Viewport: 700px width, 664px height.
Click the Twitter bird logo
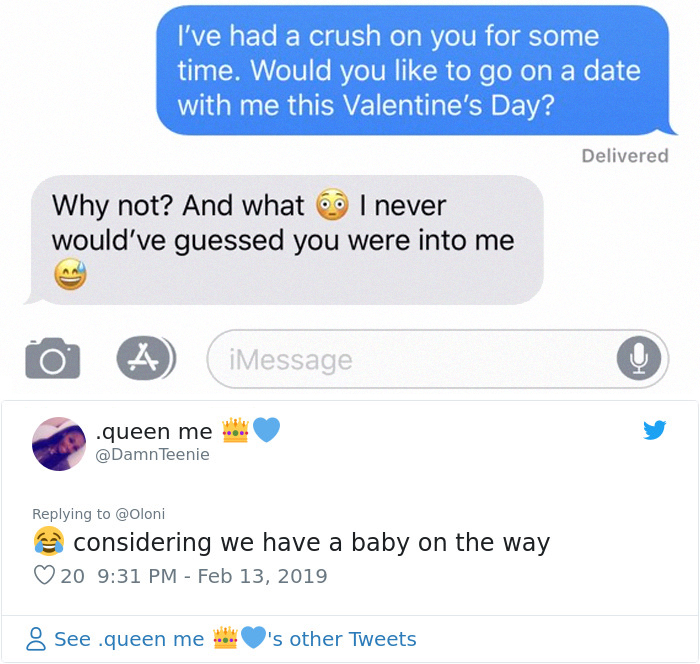click(654, 430)
